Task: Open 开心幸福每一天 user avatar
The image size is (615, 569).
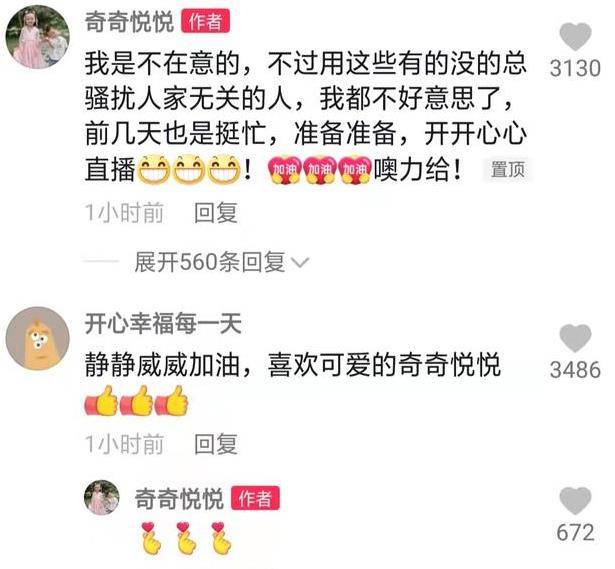Action: pyautogui.click(x=38, y=338)
